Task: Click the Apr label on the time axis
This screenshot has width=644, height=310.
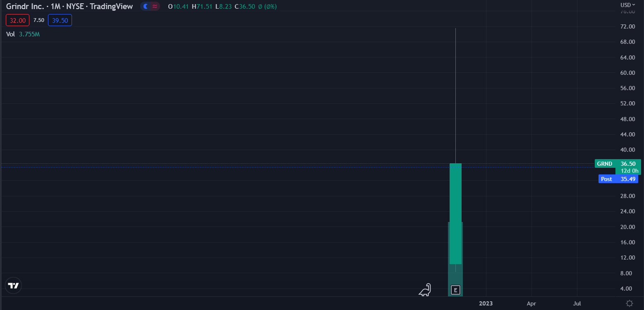Action: (x=531, y=303)
